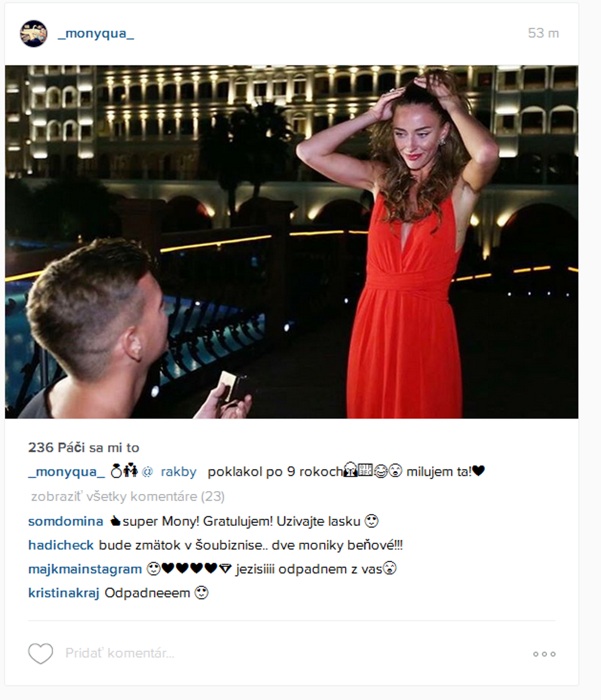The height and width of the screenshot is (700, 601).
Task: Open the rakby mention link
Action: (x=178, y=472)
